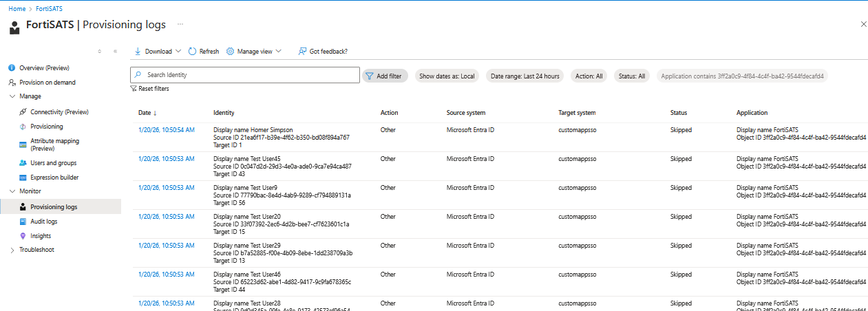Open the Show dates as: Local filter

coord(447,76)
